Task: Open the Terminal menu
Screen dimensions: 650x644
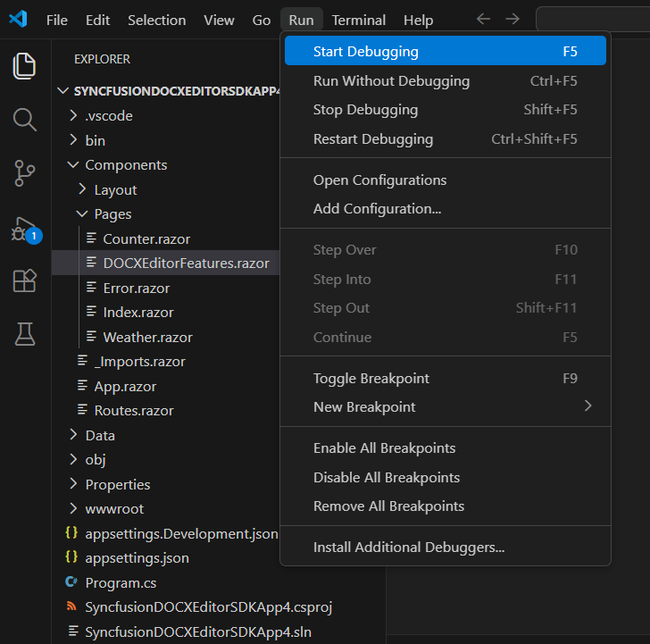Action: 358,20
